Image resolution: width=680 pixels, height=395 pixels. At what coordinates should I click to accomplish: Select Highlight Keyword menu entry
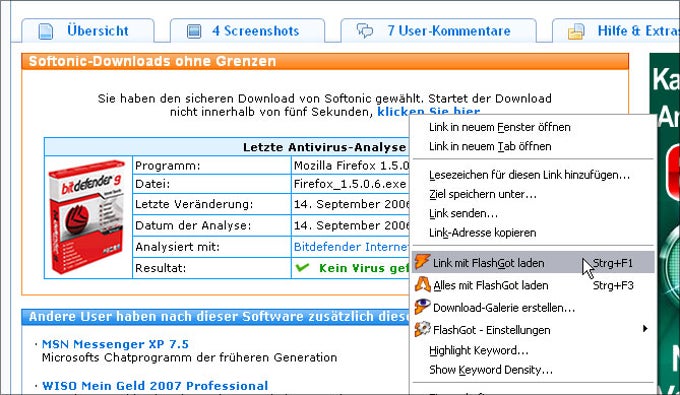533,350
